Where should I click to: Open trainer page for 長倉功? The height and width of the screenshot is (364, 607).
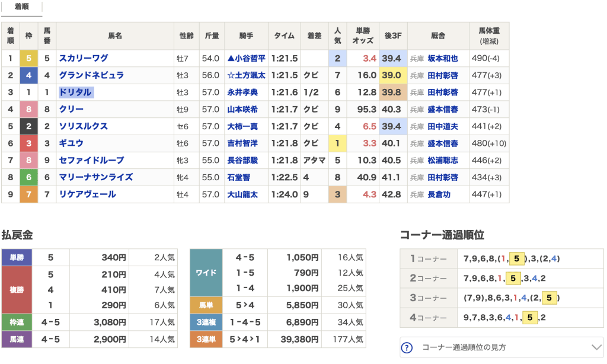(x=439, y=195)
